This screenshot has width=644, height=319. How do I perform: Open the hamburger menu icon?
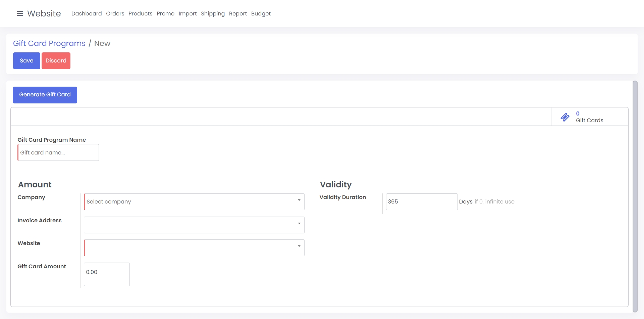coord(20,13)
